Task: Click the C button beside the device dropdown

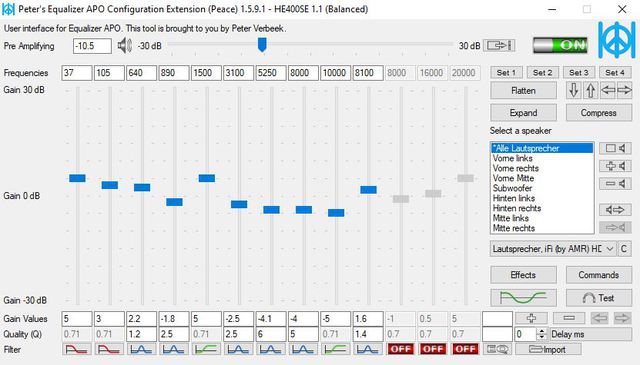Action: tap(624, 249)
